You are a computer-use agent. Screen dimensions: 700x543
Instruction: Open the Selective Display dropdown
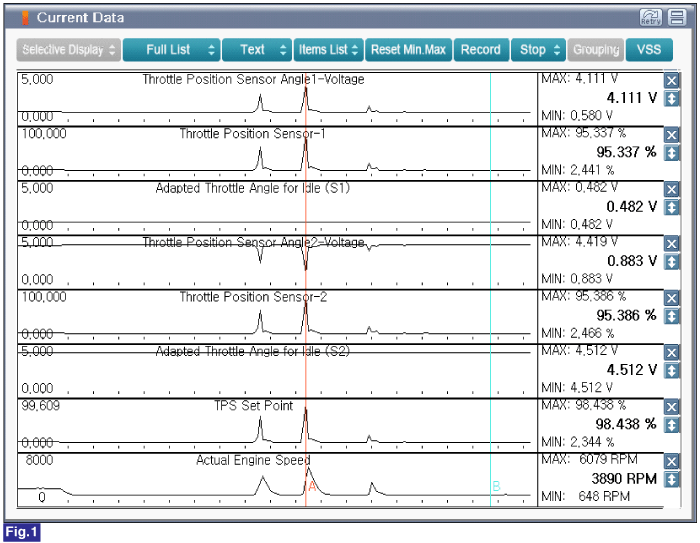click(69, 50)
